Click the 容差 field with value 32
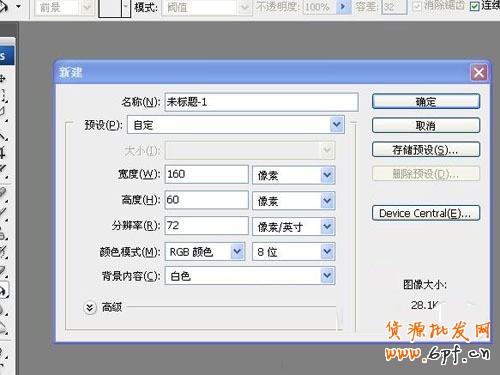The width and height of the screenshot is (500, 375). pyautogui.click(x=394, y=7)
